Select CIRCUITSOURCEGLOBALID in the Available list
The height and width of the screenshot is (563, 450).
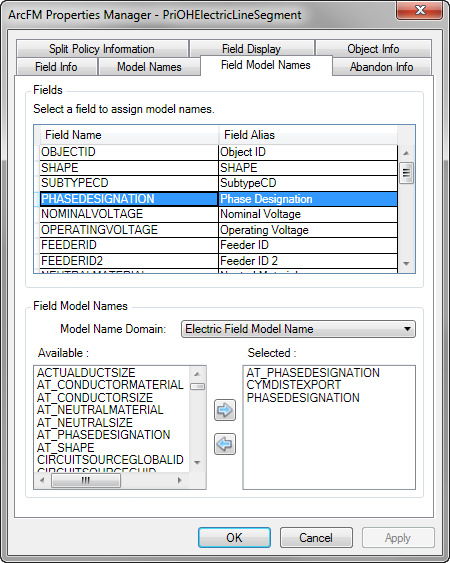click(x=111, y=460)
